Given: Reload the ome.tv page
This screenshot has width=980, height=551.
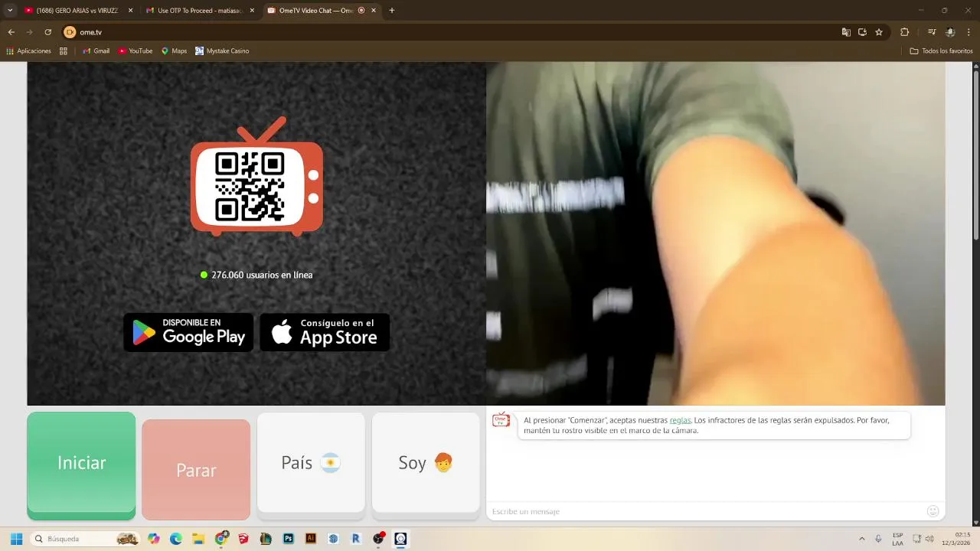Looking at the screenshot, I should pyautogui.click(x=48, y=32).
